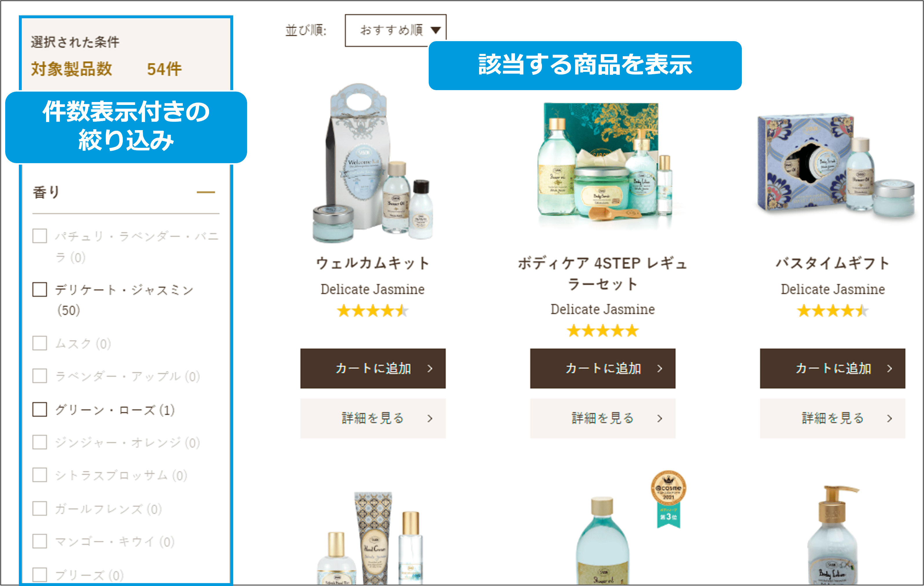Tick the ラベンダー・アップル checkbox

pos(40,376)
